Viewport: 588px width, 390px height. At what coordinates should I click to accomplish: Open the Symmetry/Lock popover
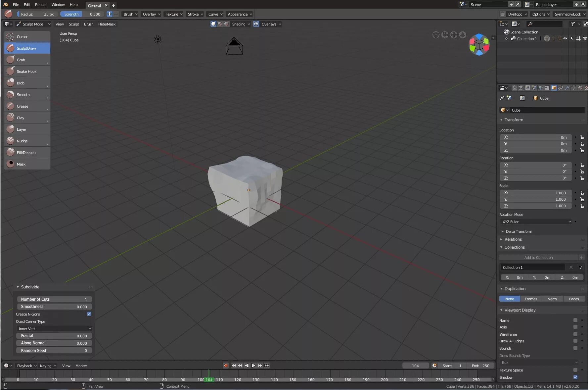point(569,14)
